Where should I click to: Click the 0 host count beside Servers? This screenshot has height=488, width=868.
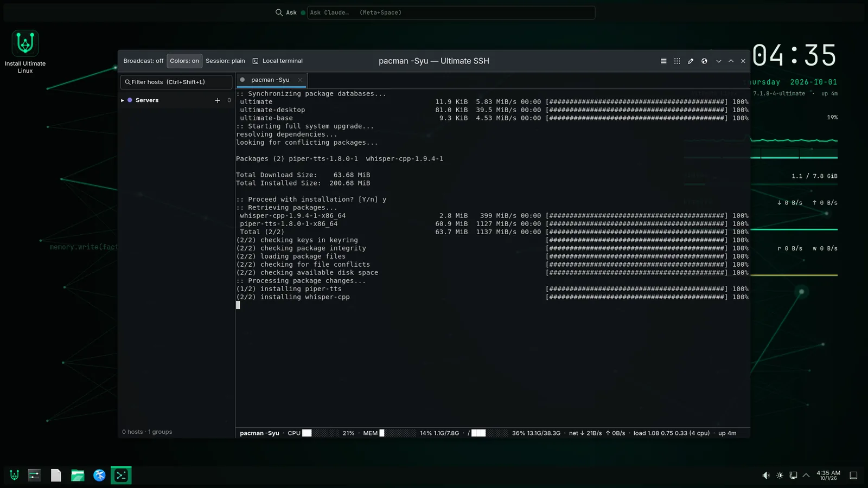(229, 100)
